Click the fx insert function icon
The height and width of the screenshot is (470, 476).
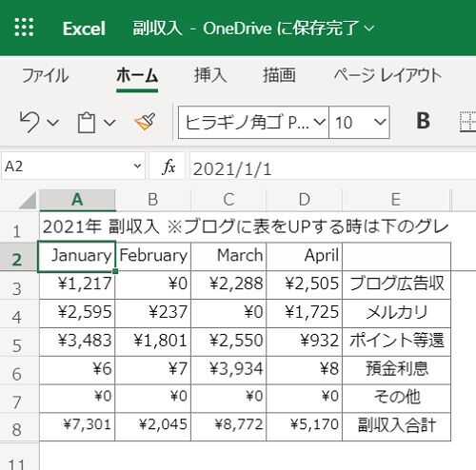[169, 166]
